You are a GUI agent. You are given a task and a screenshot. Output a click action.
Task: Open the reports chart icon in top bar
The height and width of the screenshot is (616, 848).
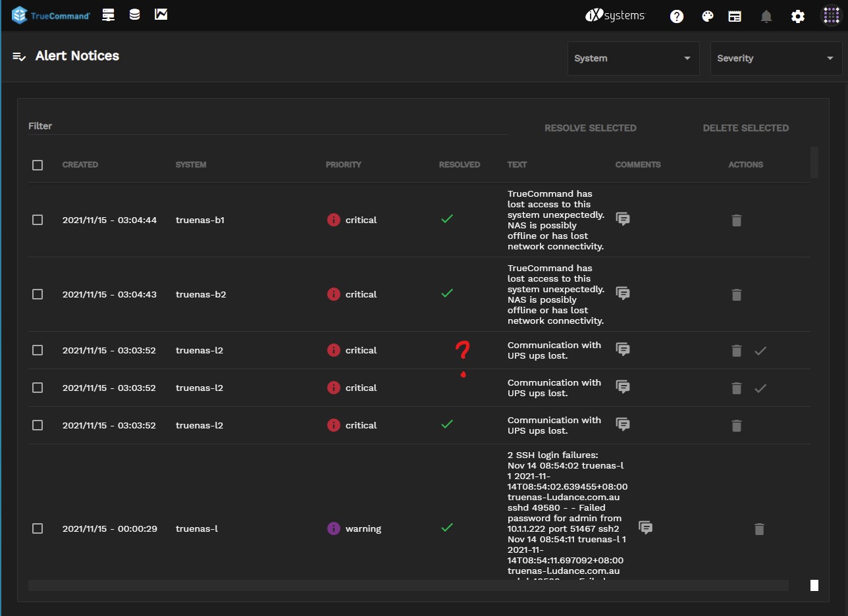161,14
